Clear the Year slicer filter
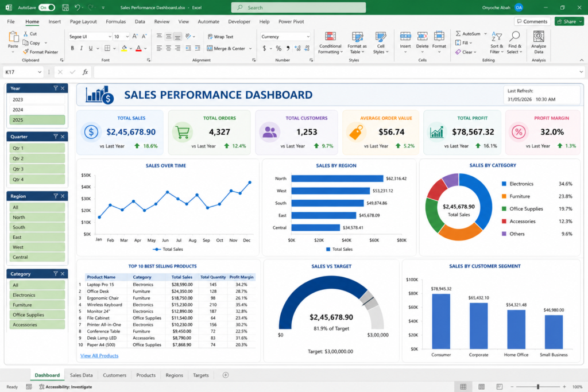The height and width of the screenshot is (392, 588). (x=63, y=88)
